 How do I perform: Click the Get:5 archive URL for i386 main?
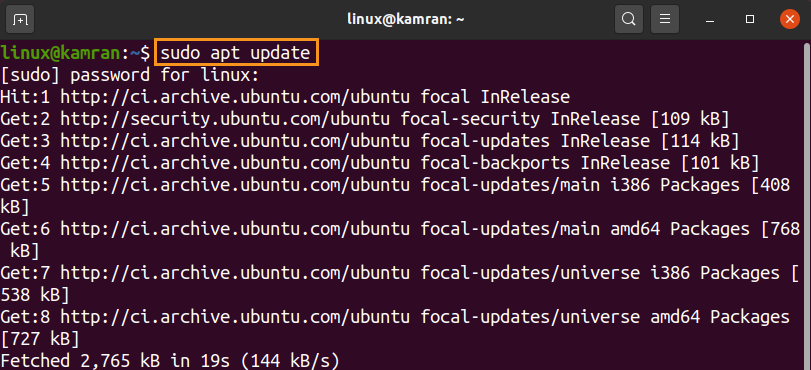pyautogui.click(x=235, y=185)
